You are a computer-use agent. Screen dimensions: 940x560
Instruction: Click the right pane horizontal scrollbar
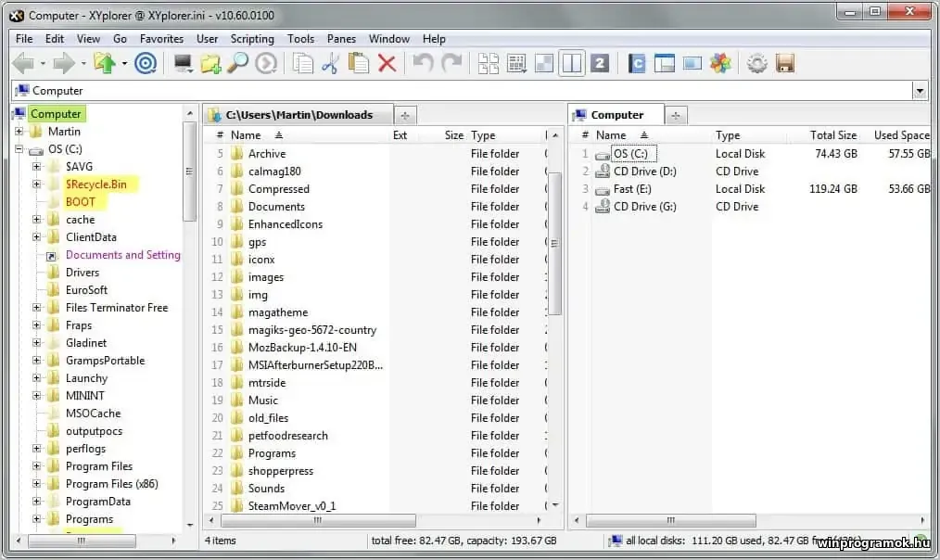pos(671,520)
